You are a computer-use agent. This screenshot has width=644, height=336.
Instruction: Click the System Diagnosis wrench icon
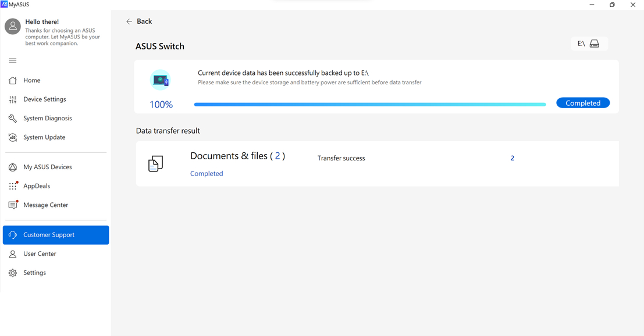tap(13, 119)
